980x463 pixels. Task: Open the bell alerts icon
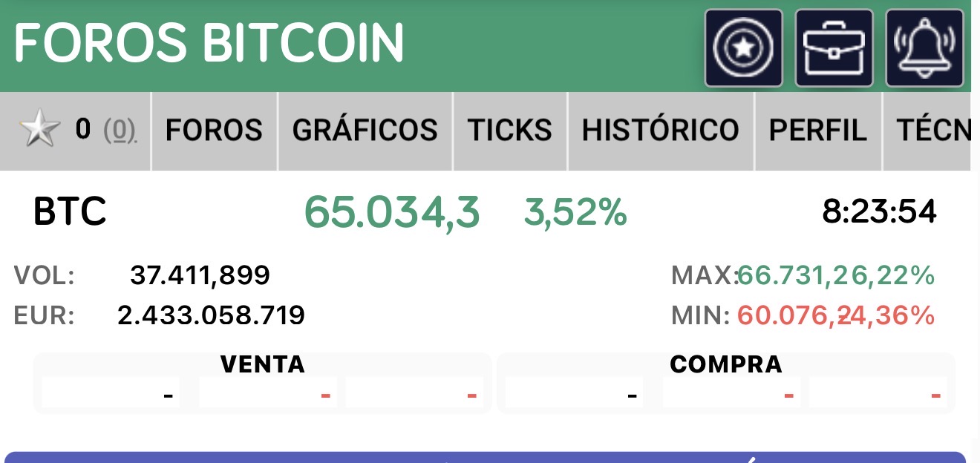pyautogui.click(x=924, y=48)
